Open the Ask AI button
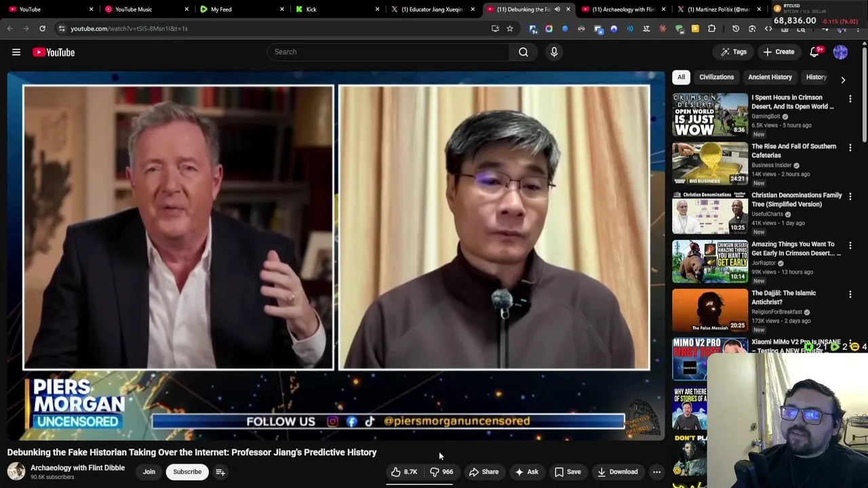Viewport: 868px width, 488px height. coord(526,472)
